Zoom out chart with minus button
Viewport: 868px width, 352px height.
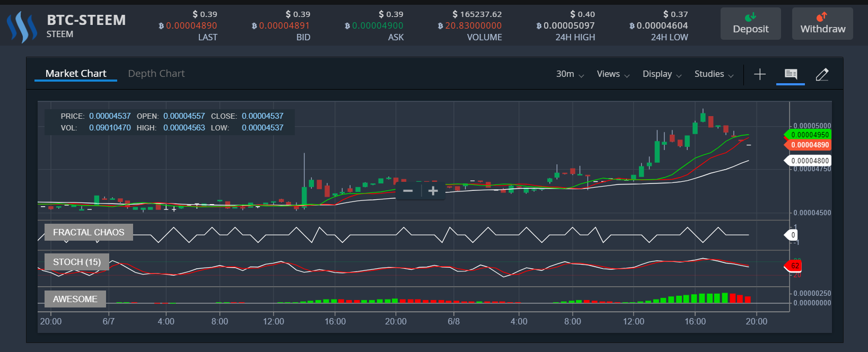tap(408, 191)
